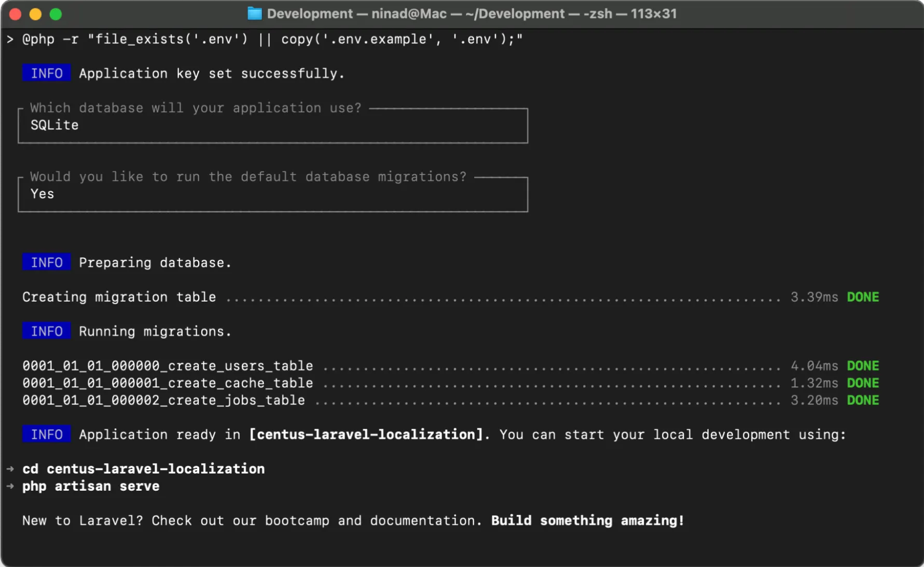Click the cd centus-laravel-localization command
The width and height of the screenshot is (924, 567).
(x=144, y=468)
